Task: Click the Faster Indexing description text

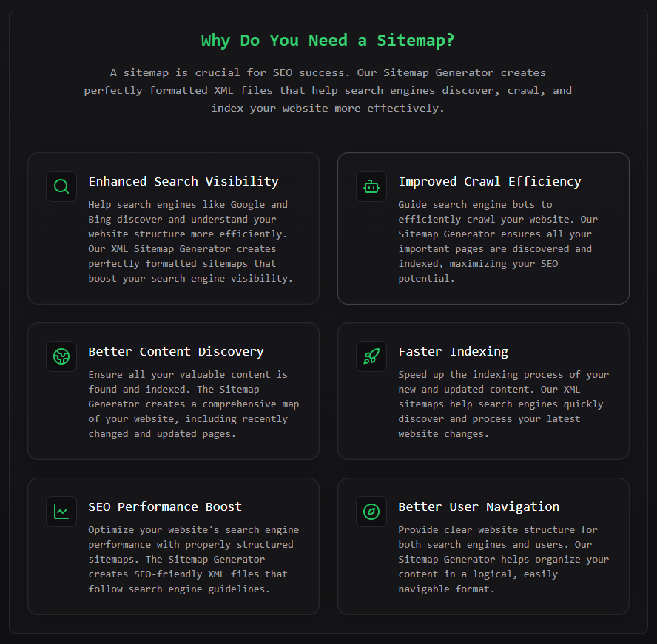Action: (x=503, y=404)
